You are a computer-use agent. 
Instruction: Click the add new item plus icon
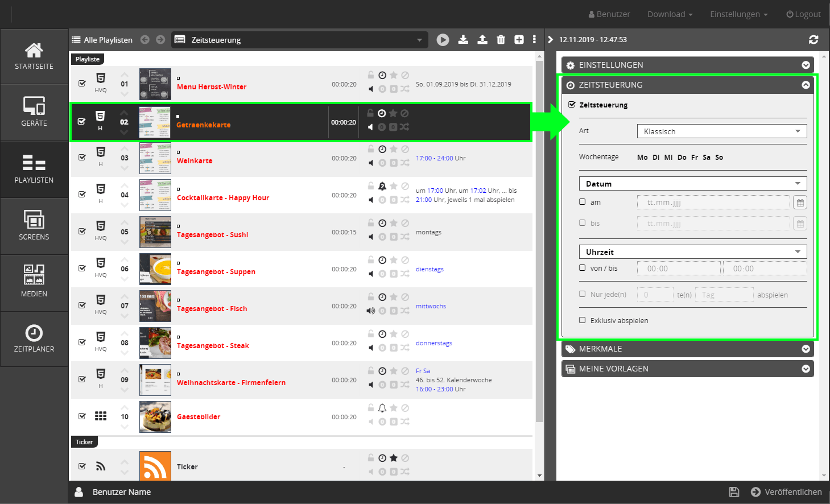tap(519, 40)
